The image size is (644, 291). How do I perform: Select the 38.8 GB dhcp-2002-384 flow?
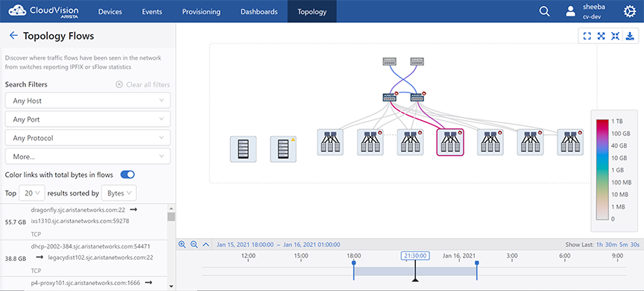(83, 258)
